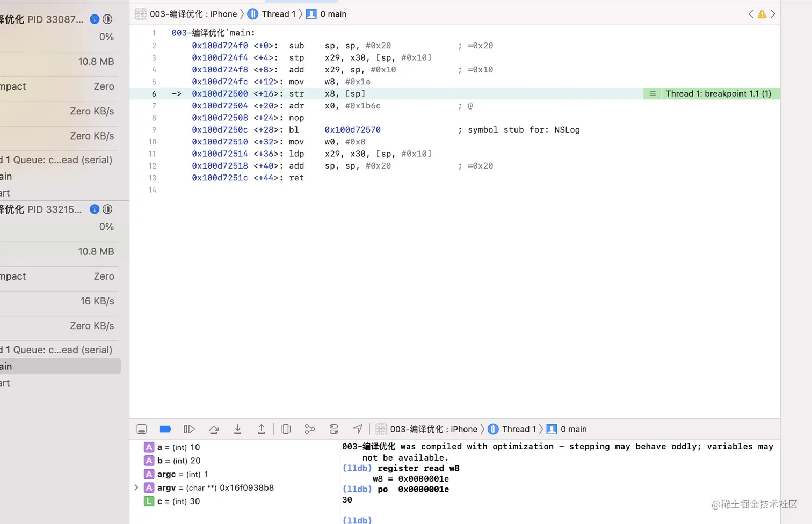Select the highlighted 'ain' stack frame row
This screenshot has width=812, height=524.
pos(60,366)
